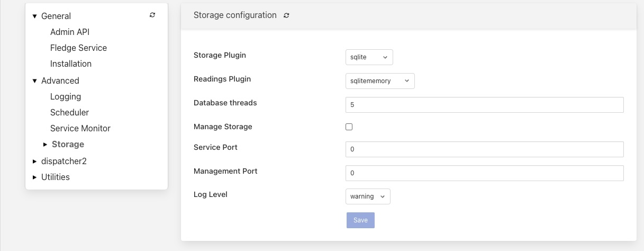Viewport: 644px width, 251px height.
Task: Click the Log Level label
Action: pos(211,194)
